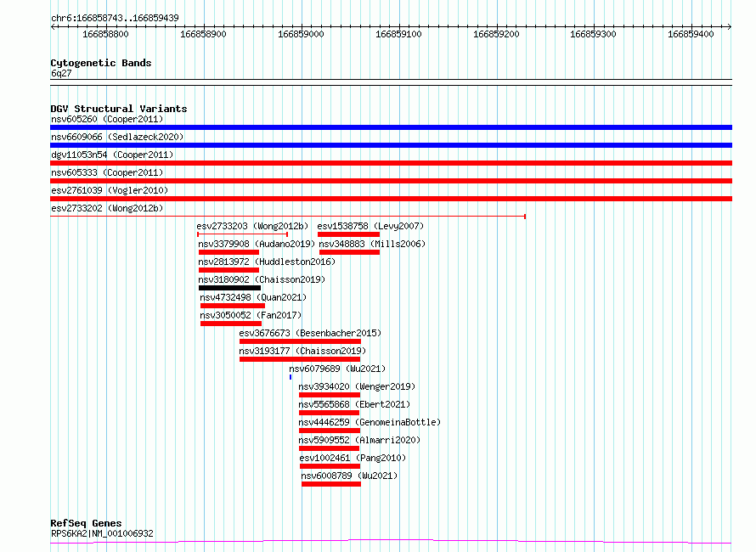Click the red bar under nsv3934020
The height and width of the screenshot is (552, 756).
(x=330, y=395)
